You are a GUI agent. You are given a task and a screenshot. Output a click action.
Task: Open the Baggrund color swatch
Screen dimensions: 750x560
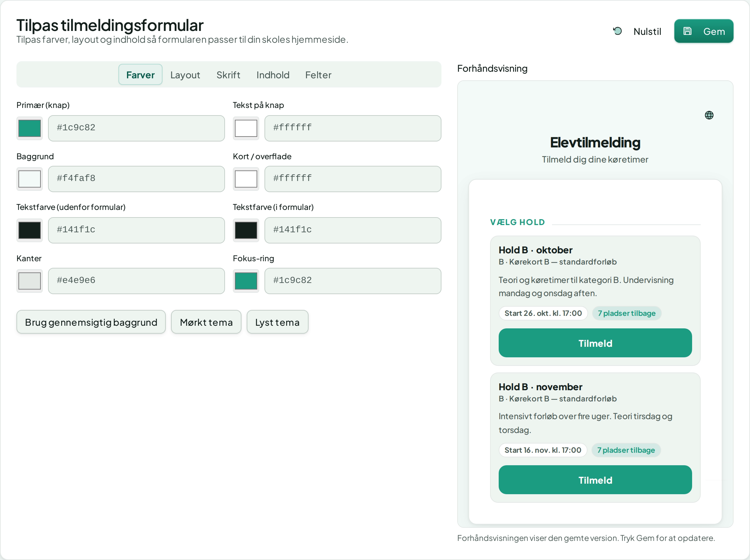click(x=30, y=179)
